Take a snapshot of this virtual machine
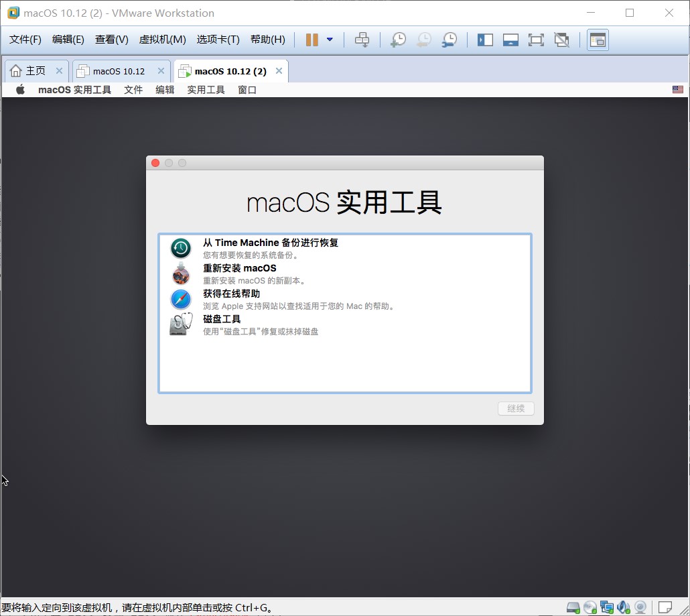The width and height of the screenshot is (690, 616). pos(398,40)
